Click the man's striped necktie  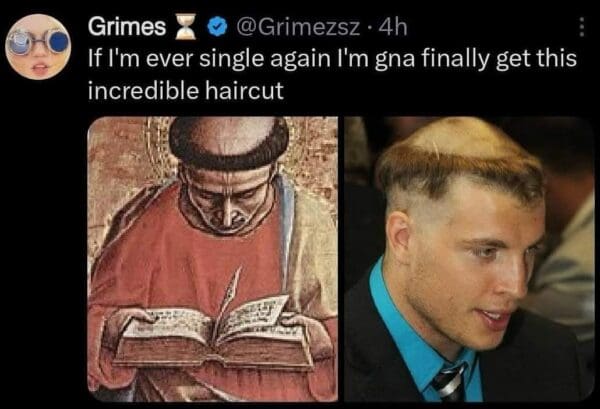coord(449,381)
